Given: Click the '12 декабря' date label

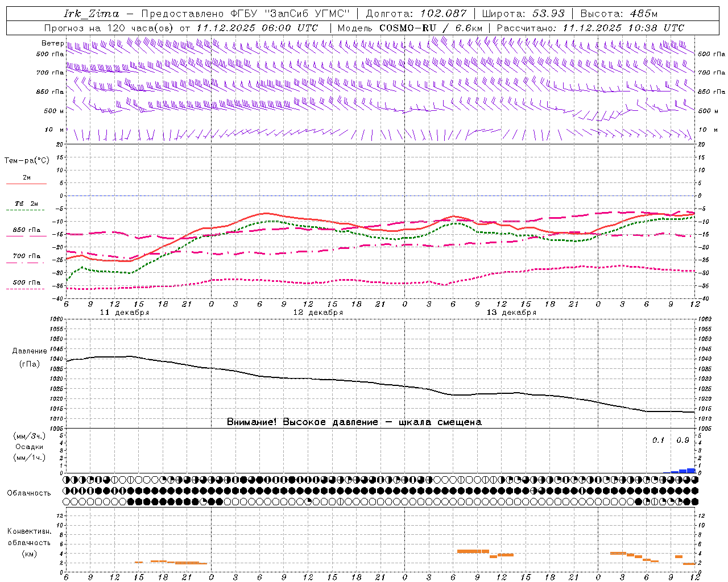Looking at the screenshot, I should [x=318, y=313].
